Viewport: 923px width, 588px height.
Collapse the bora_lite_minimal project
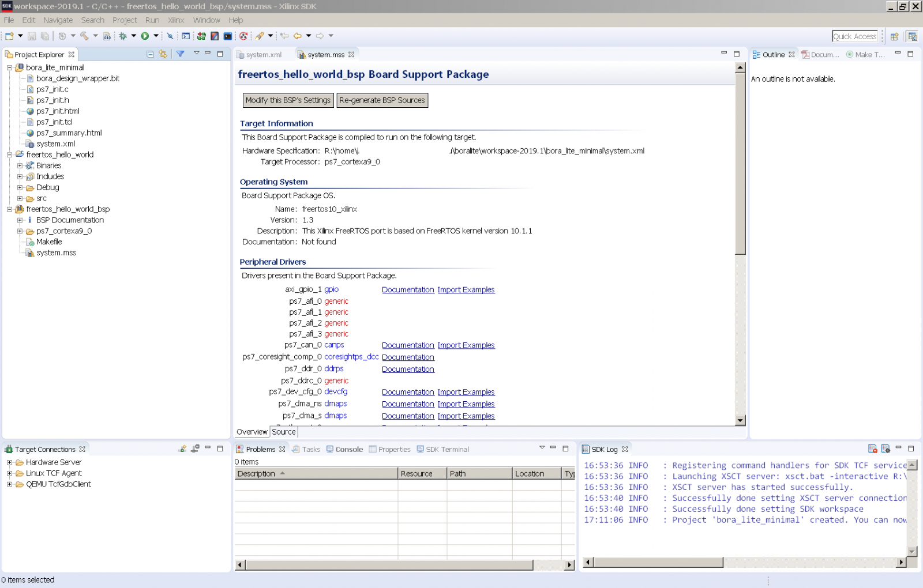point(10,67)
